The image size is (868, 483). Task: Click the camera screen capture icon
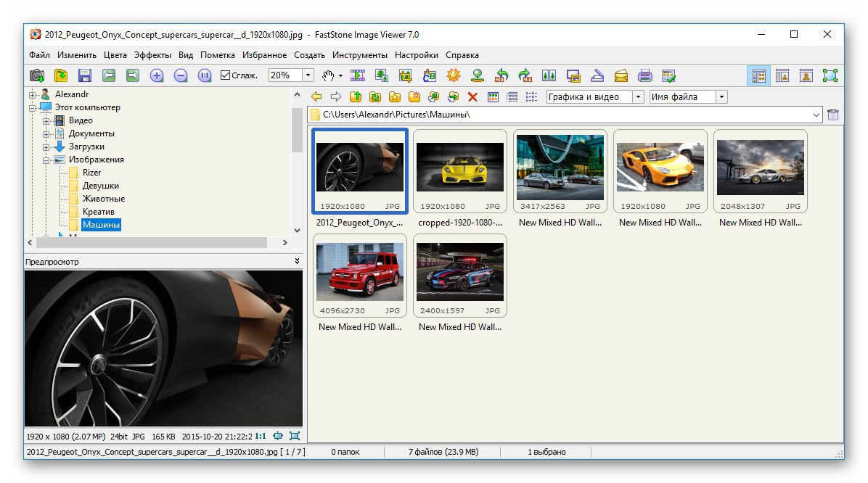tap(37, 75)
